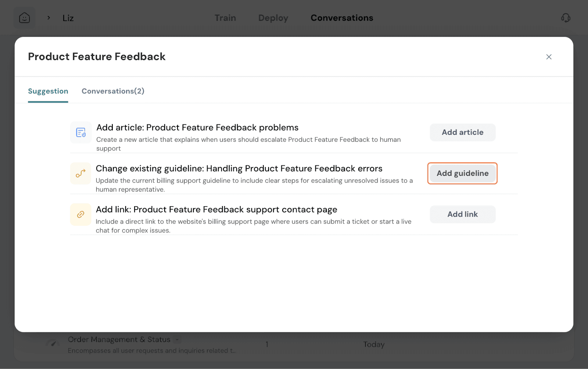Open the headset support icon
This screenshot has height=369, width=588.
click(x=566, y=18)
